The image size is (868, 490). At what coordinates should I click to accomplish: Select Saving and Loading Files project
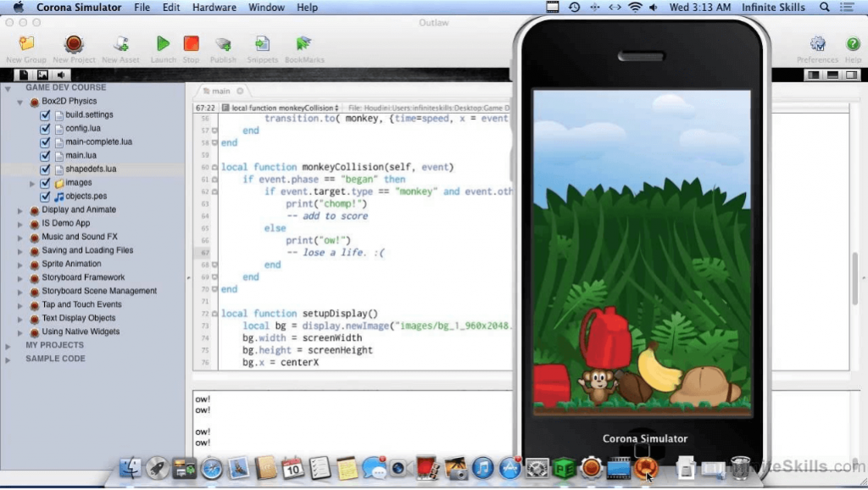(x=87, y=250)
